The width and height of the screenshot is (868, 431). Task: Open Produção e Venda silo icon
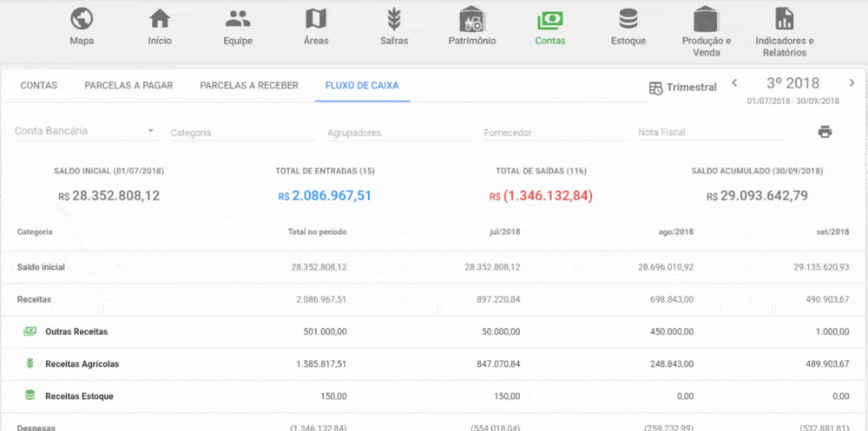(x=706, y=19)
